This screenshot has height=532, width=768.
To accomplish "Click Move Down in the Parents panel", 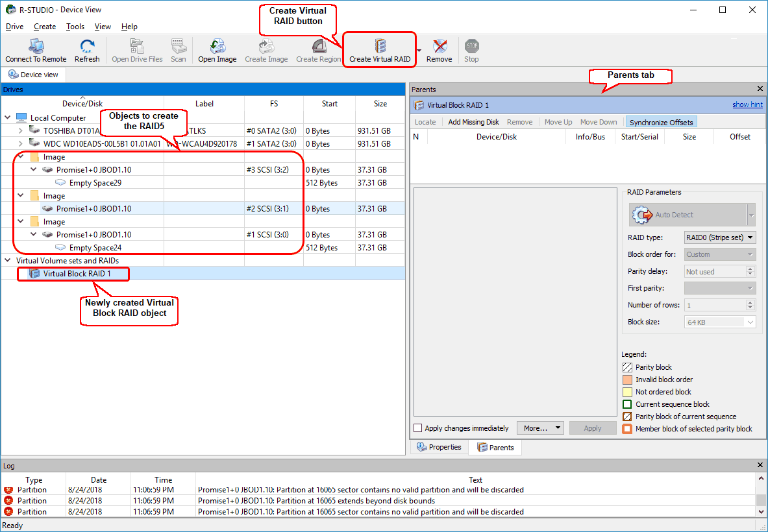I will 599,123.
